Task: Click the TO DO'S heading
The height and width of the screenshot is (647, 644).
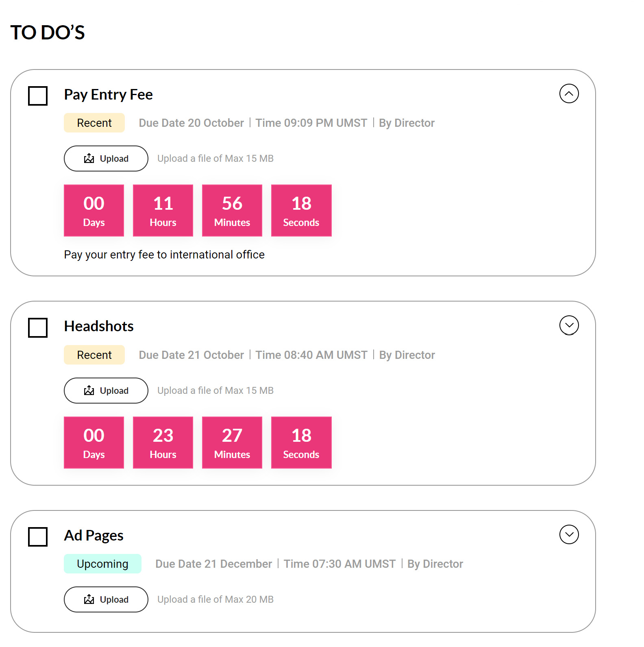Action: [x=48, y=33]
